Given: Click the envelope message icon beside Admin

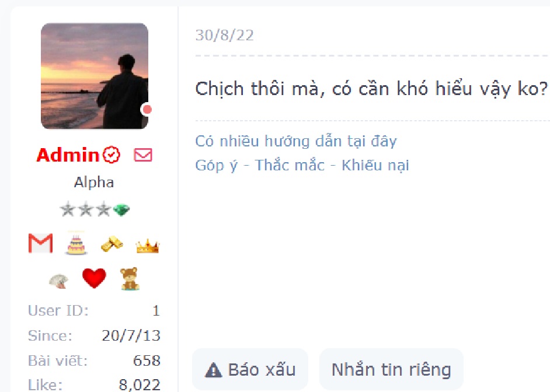Looking at the screenshot, I should (143, 155).
